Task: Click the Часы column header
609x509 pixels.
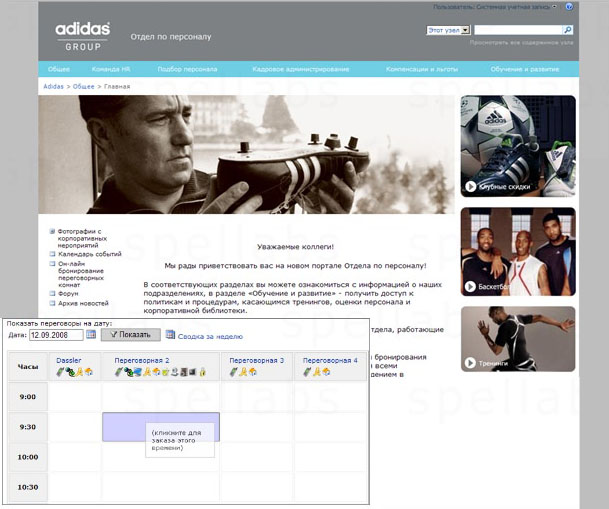Action: [x=28, y=366]
